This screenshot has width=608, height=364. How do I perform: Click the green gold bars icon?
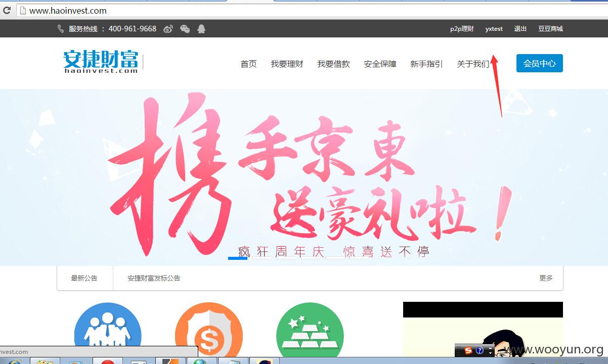[x=310, y=330]
